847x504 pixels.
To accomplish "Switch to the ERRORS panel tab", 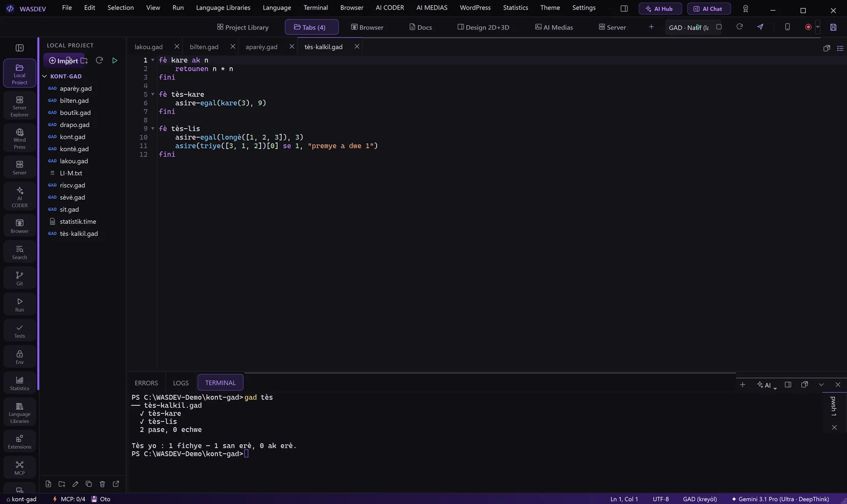I will (146, 383).
